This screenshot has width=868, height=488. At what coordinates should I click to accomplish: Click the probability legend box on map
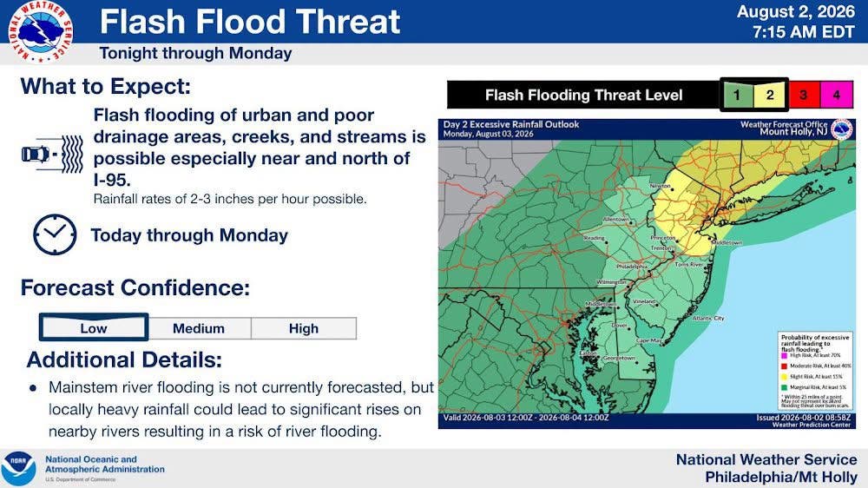tap(815, 371)
